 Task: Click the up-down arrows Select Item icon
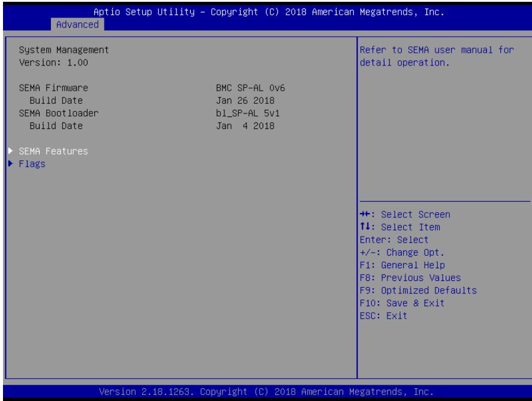[x=365, y=226]
